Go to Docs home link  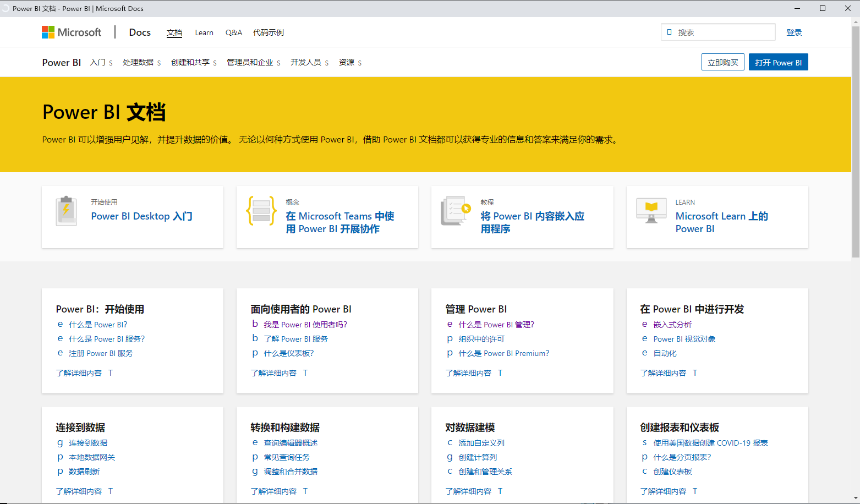click(140, 32)
